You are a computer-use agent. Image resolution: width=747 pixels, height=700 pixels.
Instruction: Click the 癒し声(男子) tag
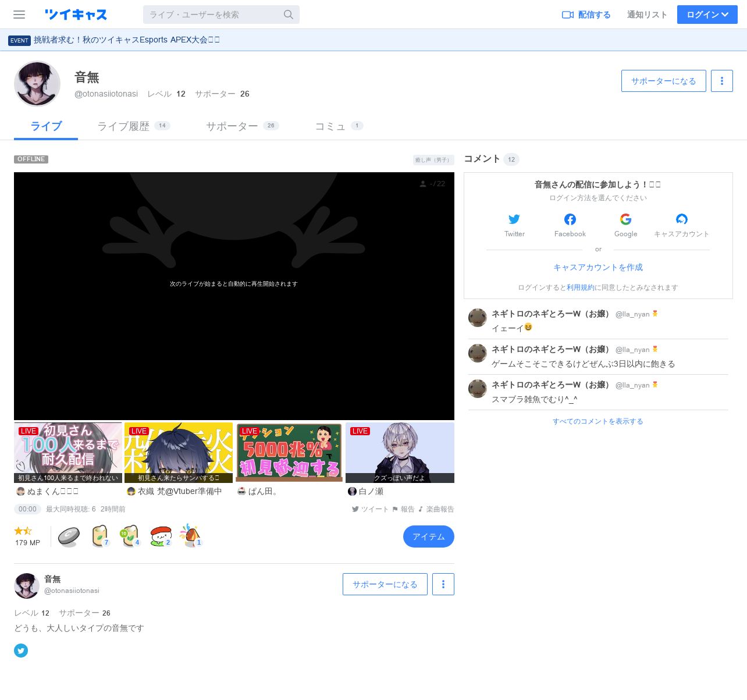433,159
